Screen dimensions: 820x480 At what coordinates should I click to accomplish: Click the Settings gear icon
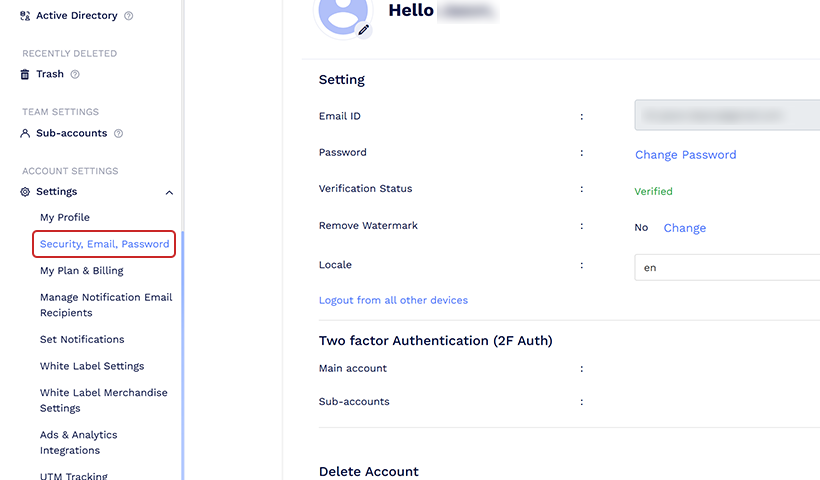coord(25,192)
